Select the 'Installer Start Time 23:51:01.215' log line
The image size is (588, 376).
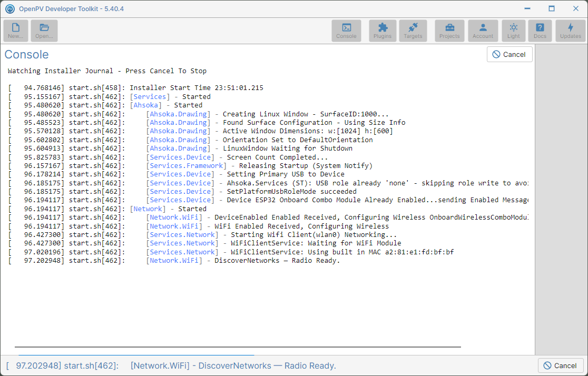point(136,88)
